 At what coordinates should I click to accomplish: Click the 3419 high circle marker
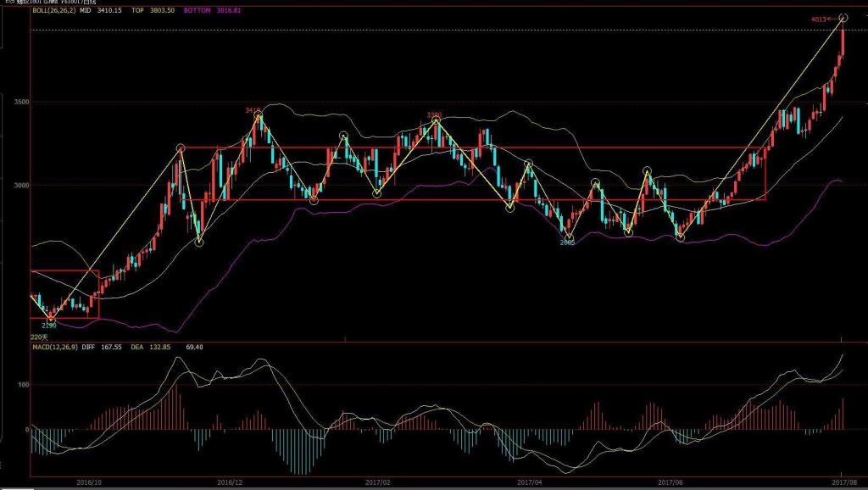pyautogui.click(x=259, y=117)
